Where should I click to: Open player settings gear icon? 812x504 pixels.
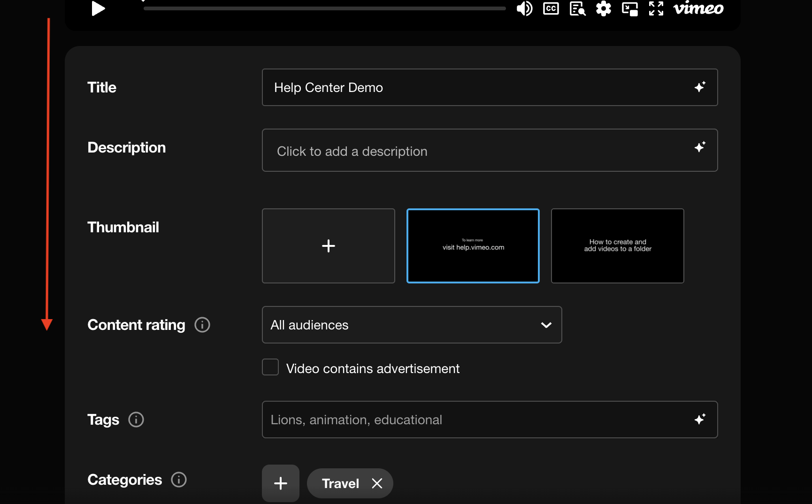click(x=603, y=8)
